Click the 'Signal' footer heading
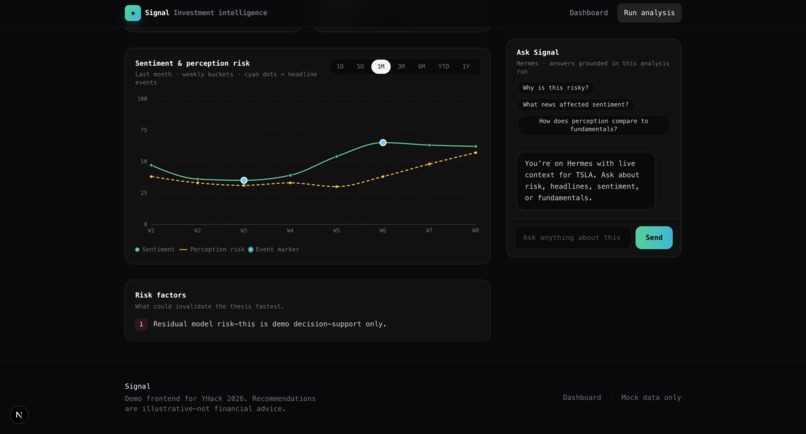806x434 pixels. point(137,386)
